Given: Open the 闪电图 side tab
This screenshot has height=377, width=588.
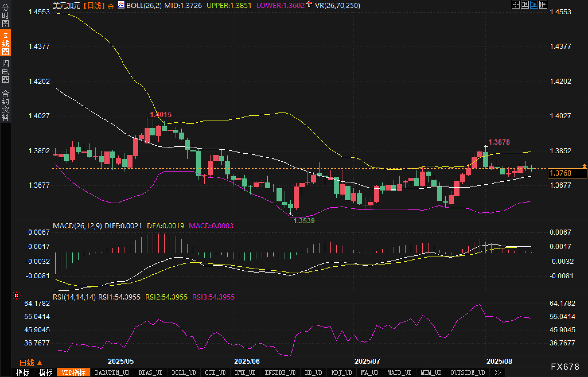Looking at the screenshot, I should click(5, 71).
